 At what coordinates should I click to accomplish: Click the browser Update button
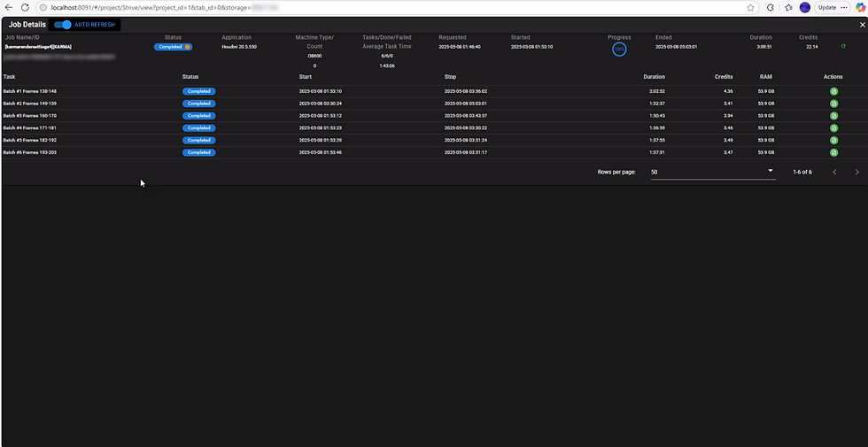click(x=827, y=8)
